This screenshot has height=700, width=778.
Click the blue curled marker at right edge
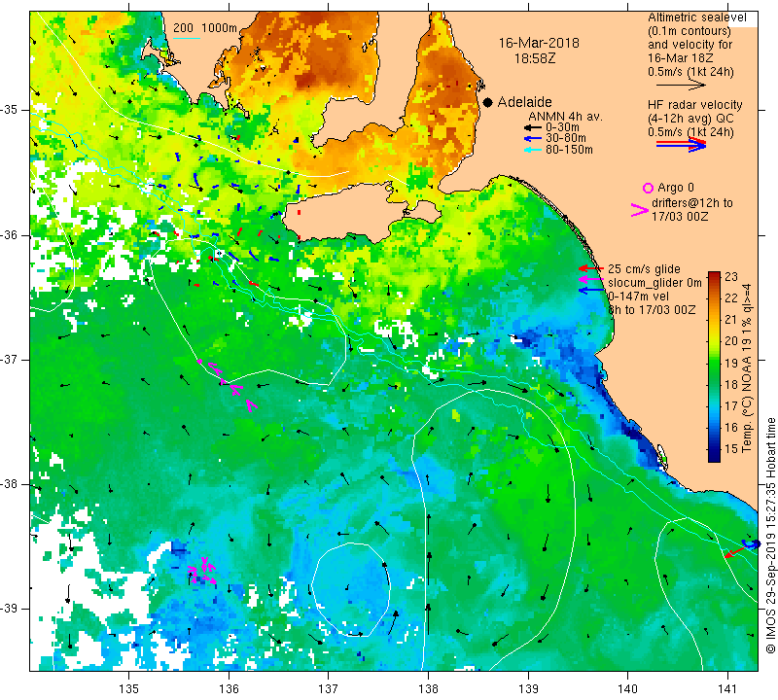(x=750, y=544)
